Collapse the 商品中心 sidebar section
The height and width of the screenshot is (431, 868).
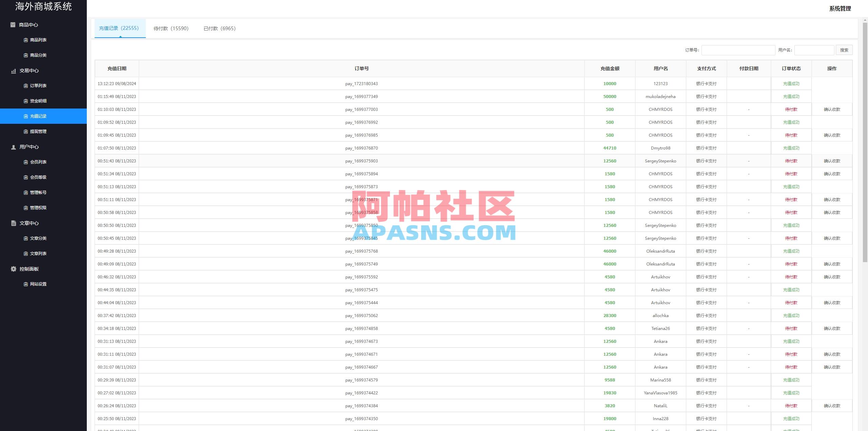point(28,24)
